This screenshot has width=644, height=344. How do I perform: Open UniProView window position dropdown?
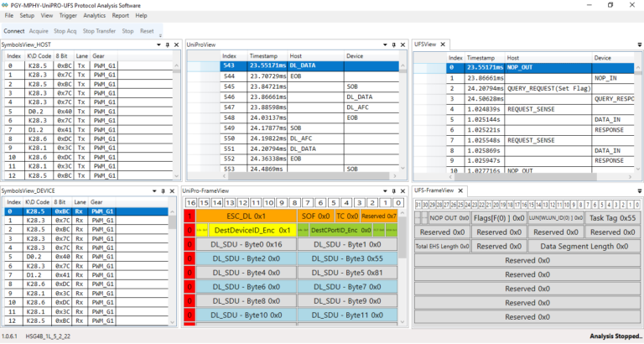point(385,44)
